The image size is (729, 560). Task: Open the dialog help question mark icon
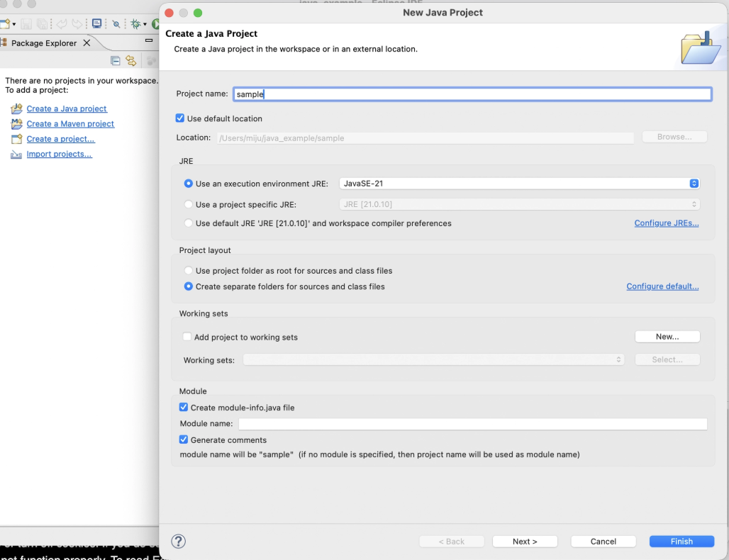tap(179, 542)
